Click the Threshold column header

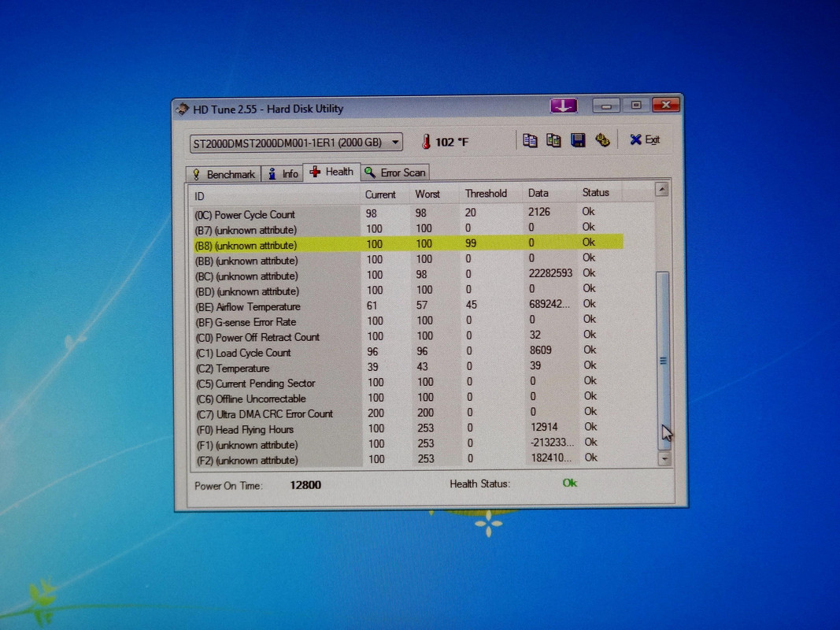[490, 194]
